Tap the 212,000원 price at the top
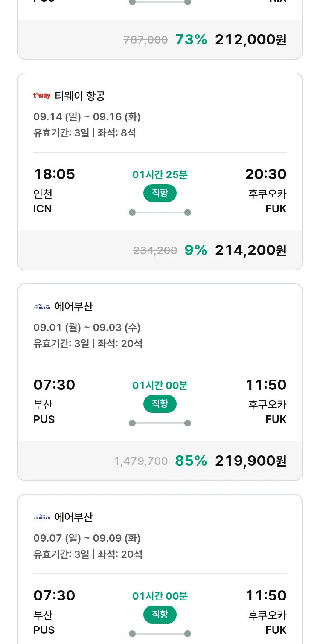The height and width of the screenshot is (644, 320). click(250, 40)
